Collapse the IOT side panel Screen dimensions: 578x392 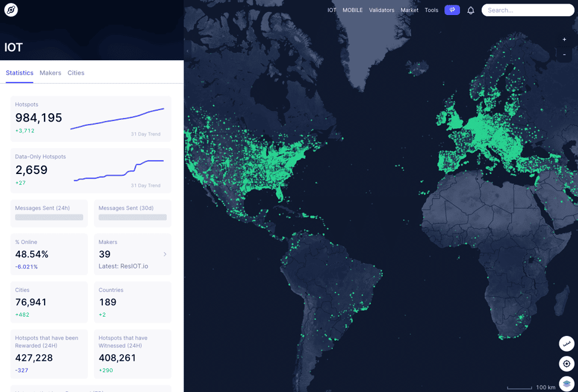coord(187,51)
